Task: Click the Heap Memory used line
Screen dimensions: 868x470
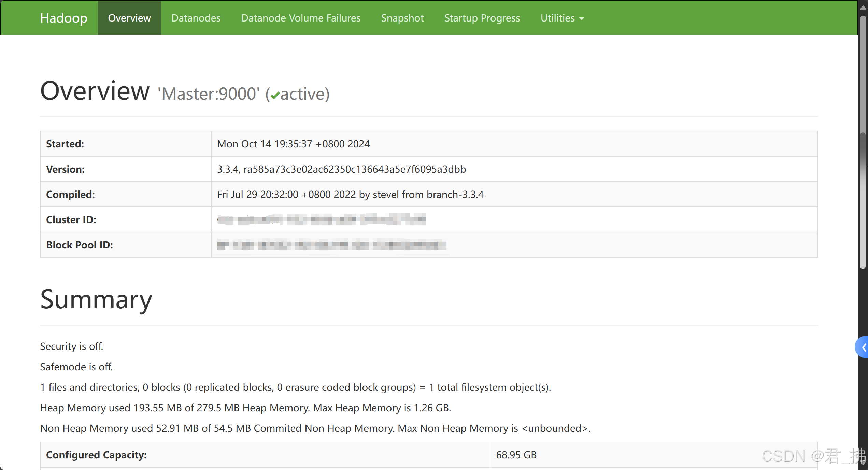Action: 246,408
